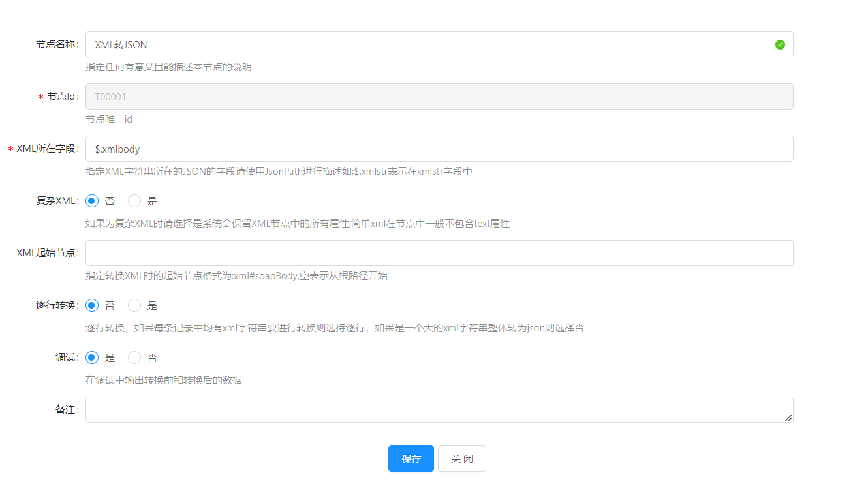868x497 pixels.
Task: Disable 调试 by selecting 否
Action: [134, 357]
